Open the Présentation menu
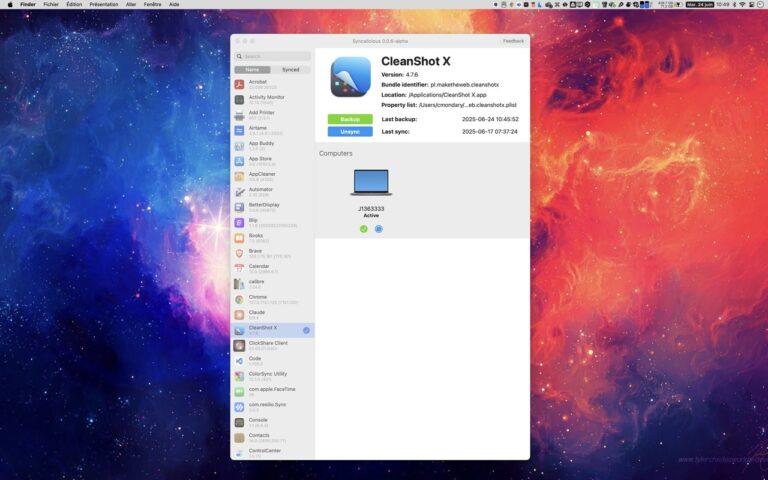This screenshot has width=768, height=480. point(104,4)
